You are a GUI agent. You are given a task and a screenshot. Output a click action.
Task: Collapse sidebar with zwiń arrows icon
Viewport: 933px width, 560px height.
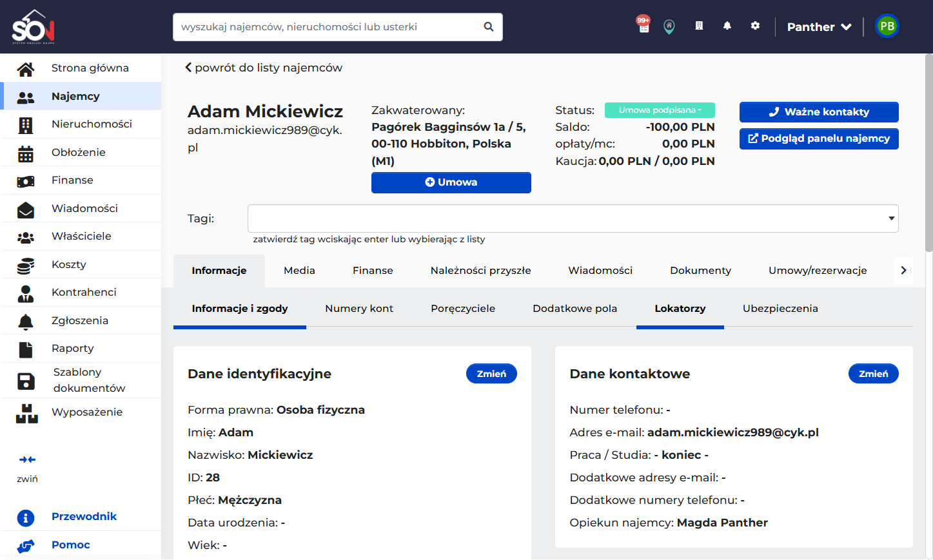point(27,459)
